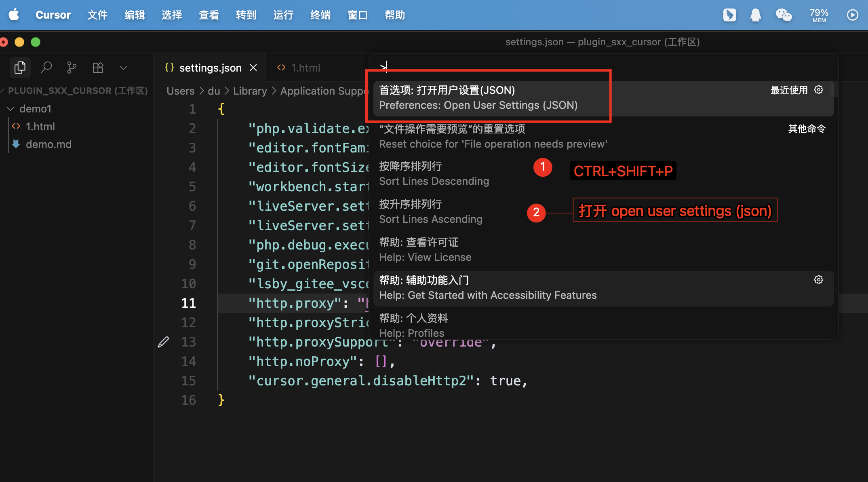The height and width of the screenshot is (482, 868).
Task: Collapse the demo1 folder
Action: pos(36,109)
